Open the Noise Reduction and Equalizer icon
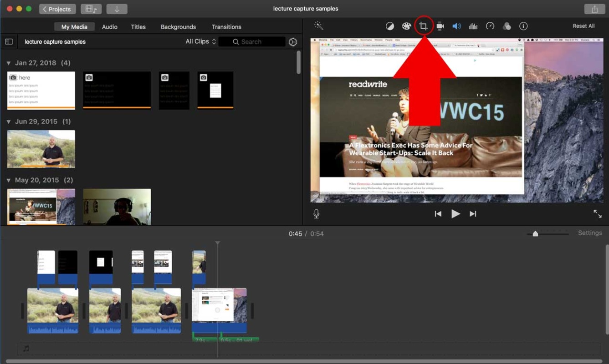Screen dimensions: 609x364 pyautogui.click(x=473, y=26)
